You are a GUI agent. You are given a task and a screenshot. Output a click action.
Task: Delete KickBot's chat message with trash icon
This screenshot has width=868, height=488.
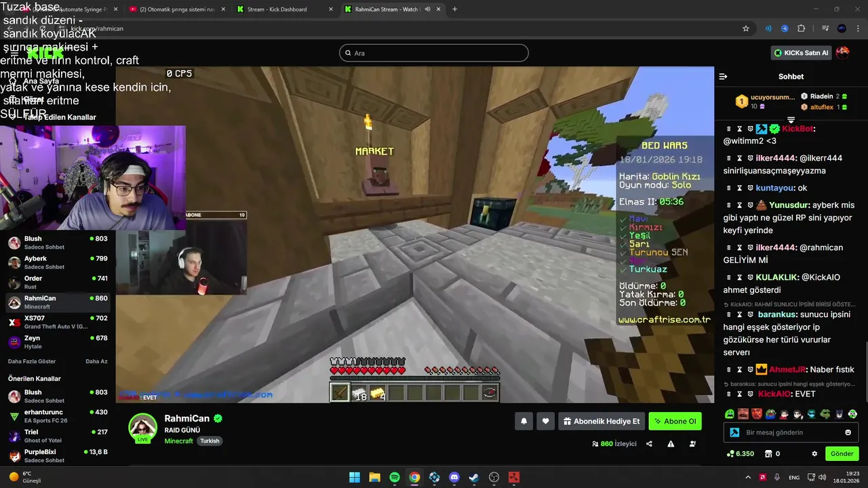tap(729, 129)
